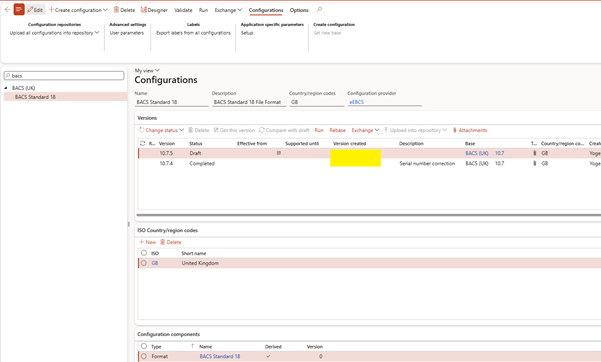Sort components by Type column arrow
601x362 pixels.
(x=192, y=346)
